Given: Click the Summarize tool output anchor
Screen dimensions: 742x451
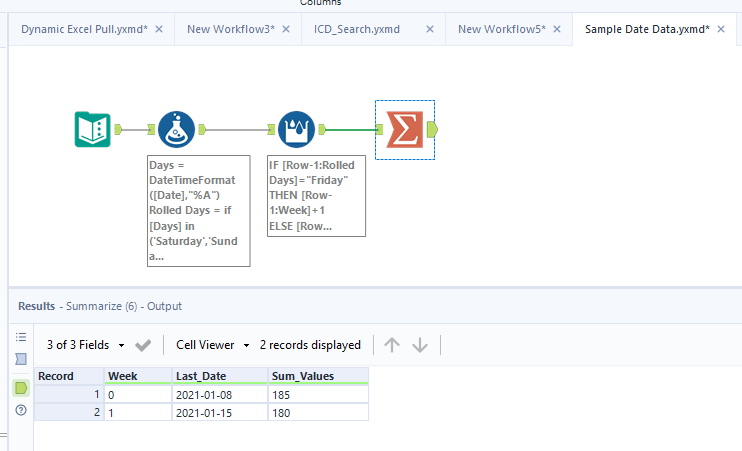Looking at the screenshot, I should coord(432,129).
